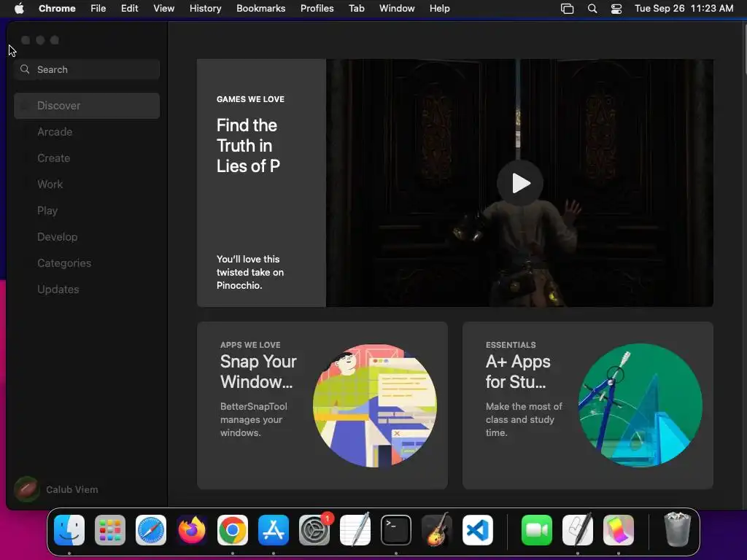Viewport: 747px width, 560px height.
Task: Open the A+ Apps for Students card
Action: pos(587,405)
